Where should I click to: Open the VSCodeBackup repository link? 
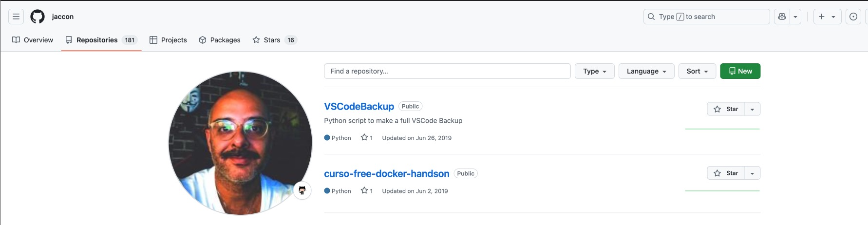point(359,106)
